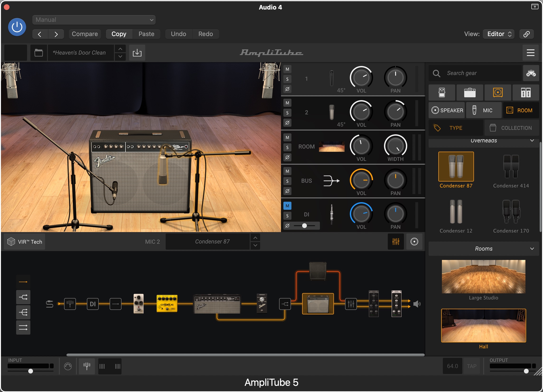The width and height of the screenshot is (543, 392).
Task: Click the Paste button
Action: point(146,34)
